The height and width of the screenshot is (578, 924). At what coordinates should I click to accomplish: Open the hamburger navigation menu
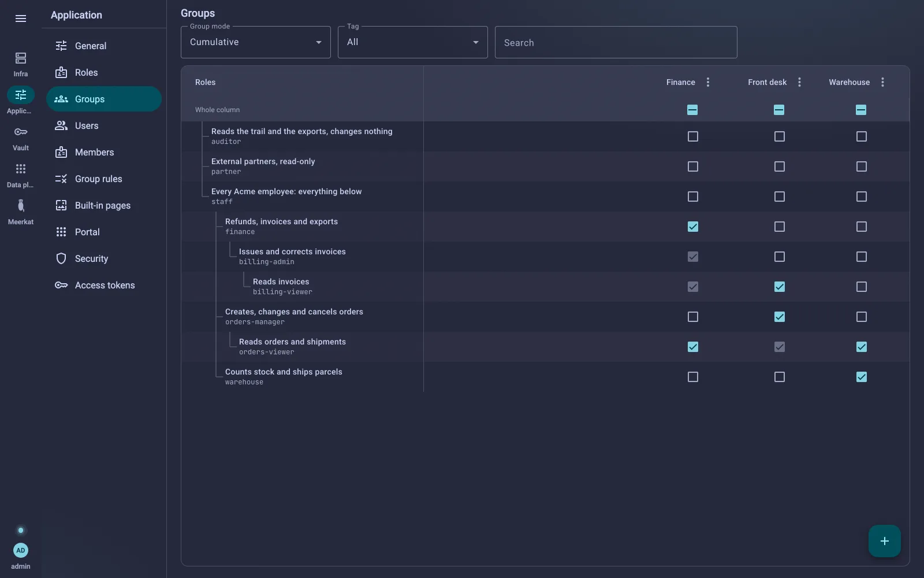point(21,18)
